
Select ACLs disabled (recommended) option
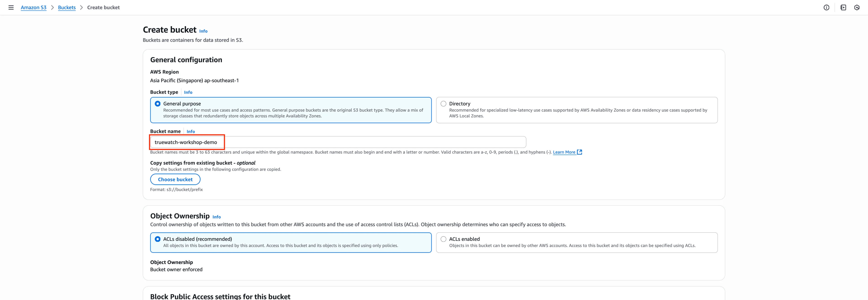[158, 239]
